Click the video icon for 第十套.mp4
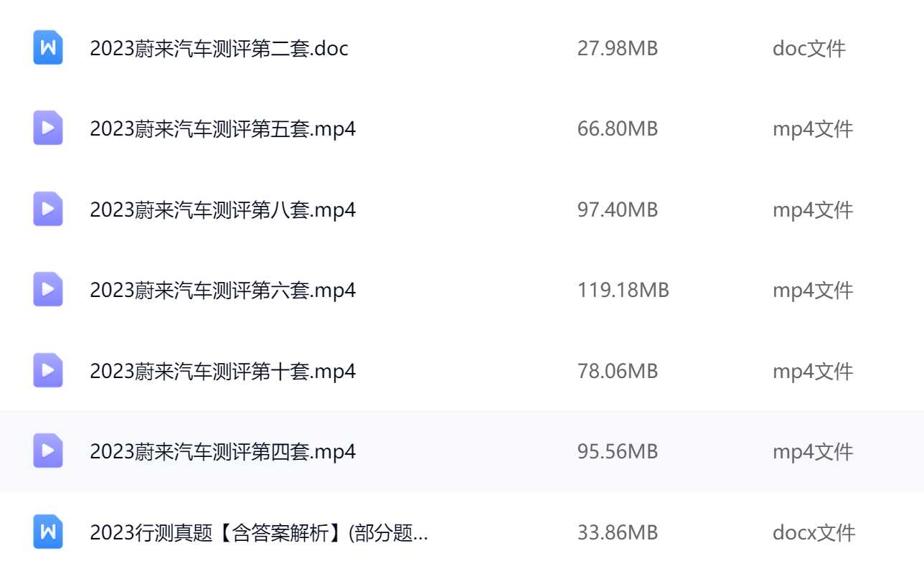 pos(48,371)
